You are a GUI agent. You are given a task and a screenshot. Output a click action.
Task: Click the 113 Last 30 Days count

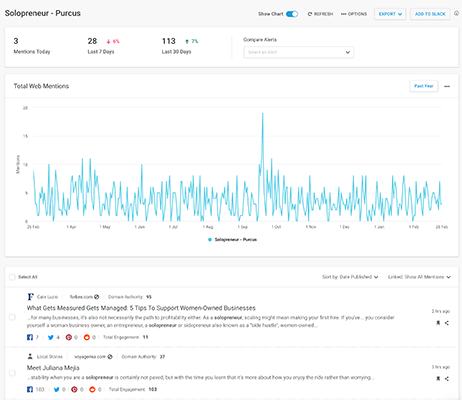point(169,41)
